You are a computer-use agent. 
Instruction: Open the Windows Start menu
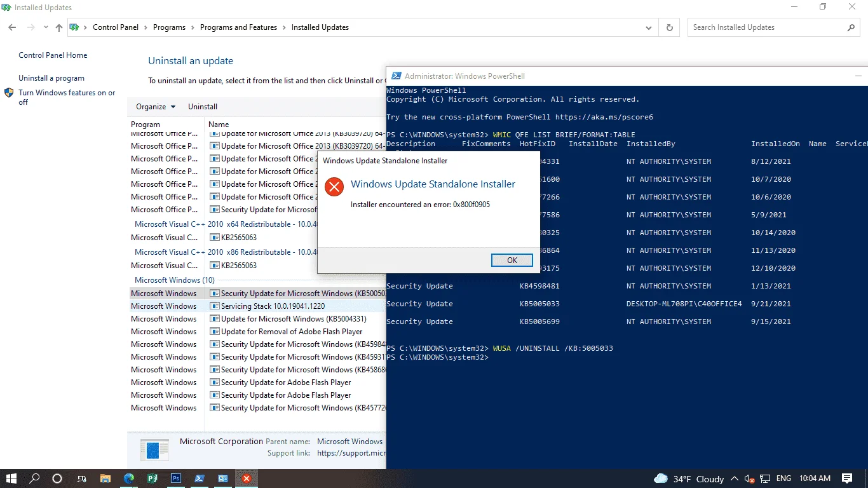tap(11, 478)
